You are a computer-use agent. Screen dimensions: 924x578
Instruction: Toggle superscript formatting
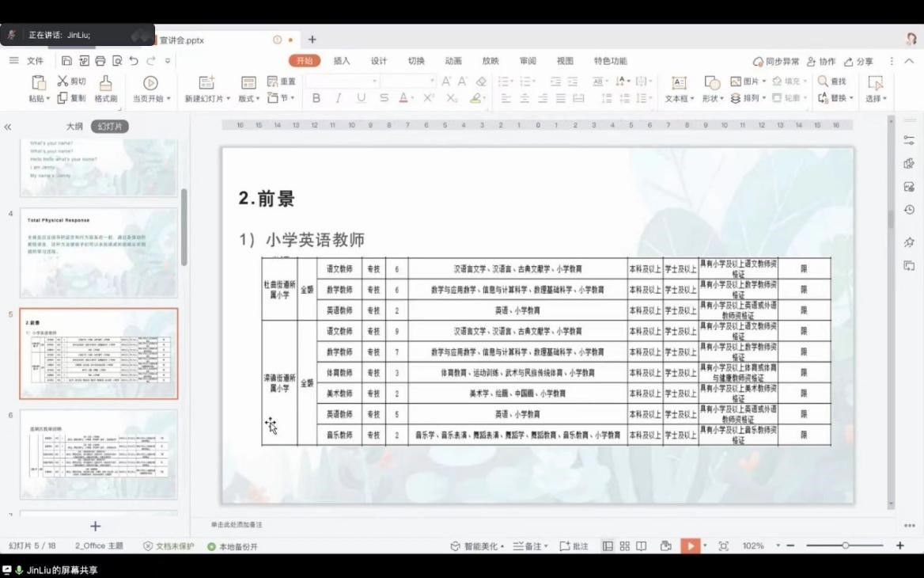coord(429,98)
